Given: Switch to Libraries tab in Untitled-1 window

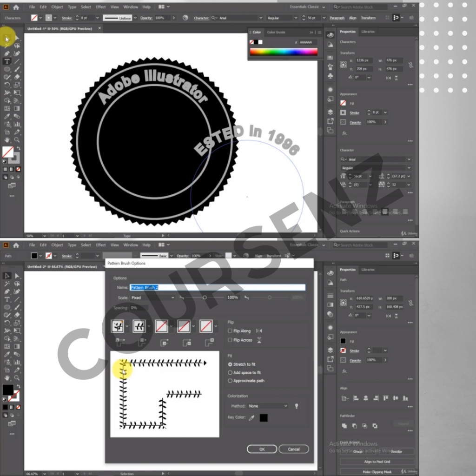Looking at the screenshot, I should pyautogui.click(x=368, y=32).
